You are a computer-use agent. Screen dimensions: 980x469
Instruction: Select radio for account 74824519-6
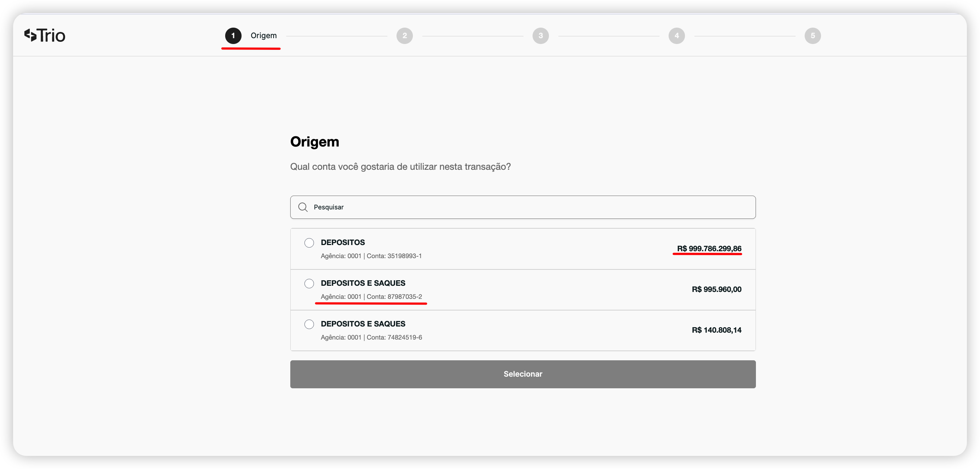pos(309,324)
